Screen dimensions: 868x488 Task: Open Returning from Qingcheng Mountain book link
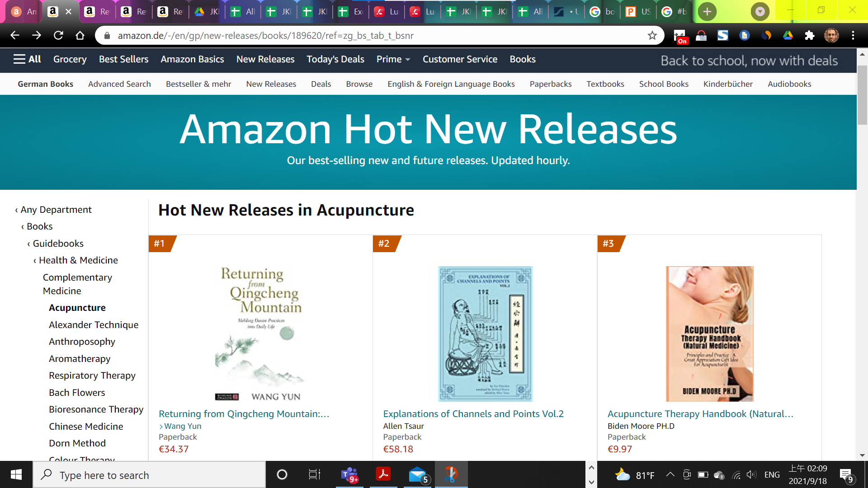point(244,414)
